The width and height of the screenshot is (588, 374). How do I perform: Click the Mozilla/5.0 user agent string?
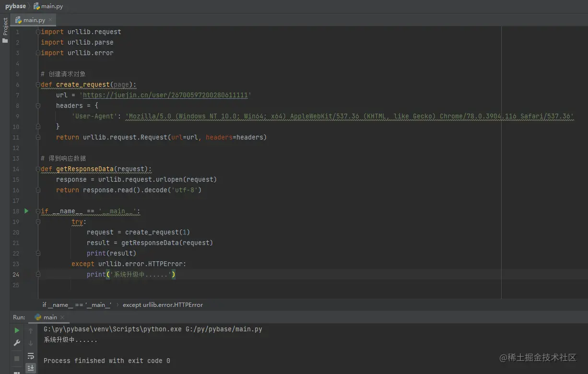point(350,116)
